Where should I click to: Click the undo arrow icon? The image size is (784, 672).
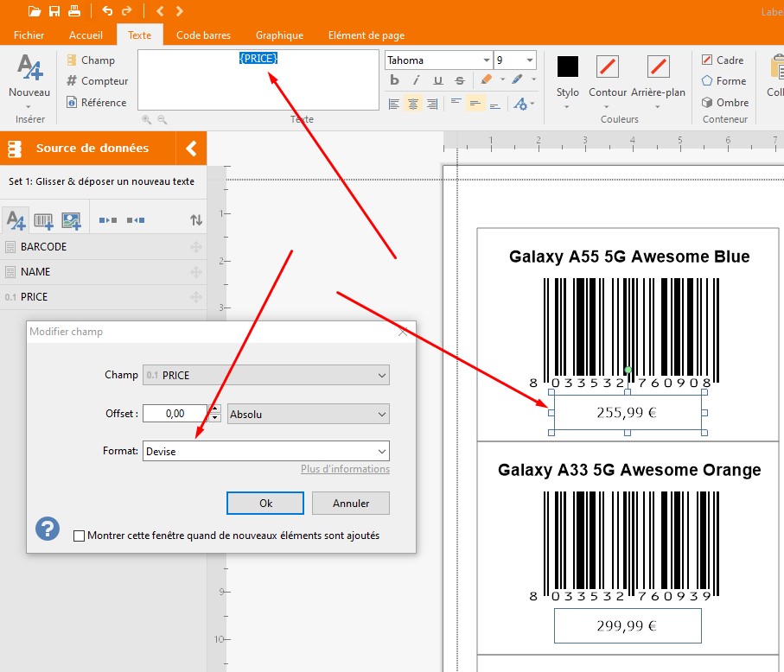pos(107,11)
